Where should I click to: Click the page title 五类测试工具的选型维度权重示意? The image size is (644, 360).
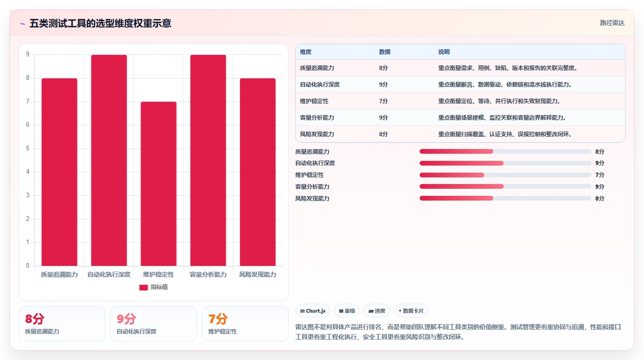pyautogui.click(x=100, y=23)
